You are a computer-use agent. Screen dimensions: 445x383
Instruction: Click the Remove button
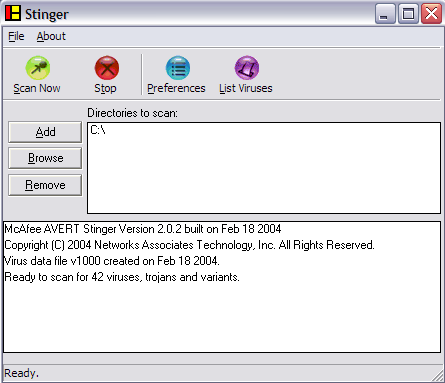(x=45, y=185)
